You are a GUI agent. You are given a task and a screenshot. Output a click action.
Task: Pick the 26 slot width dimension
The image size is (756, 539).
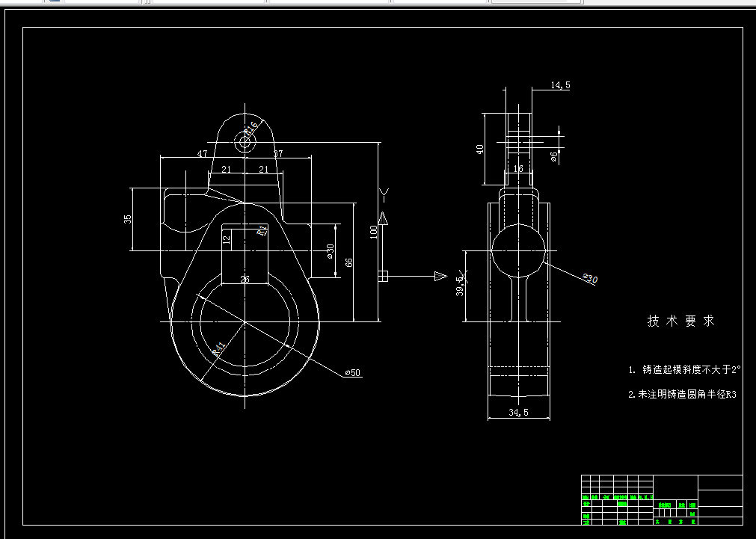tap(245, 279)
